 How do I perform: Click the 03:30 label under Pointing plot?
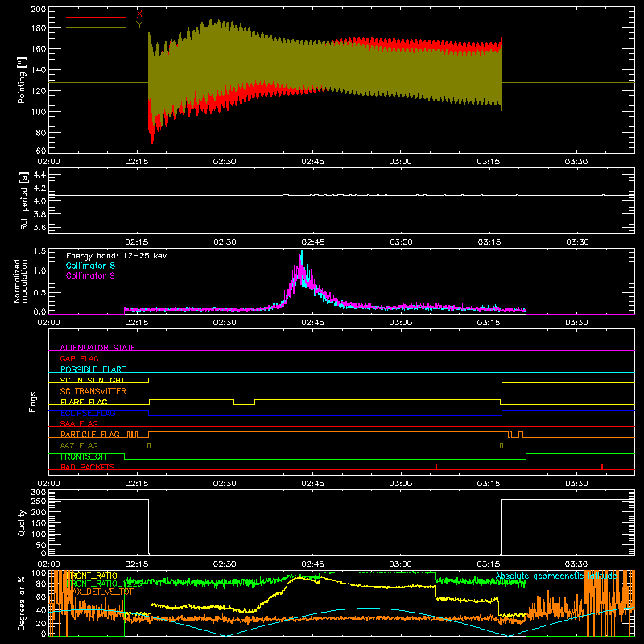pos(576,162)
